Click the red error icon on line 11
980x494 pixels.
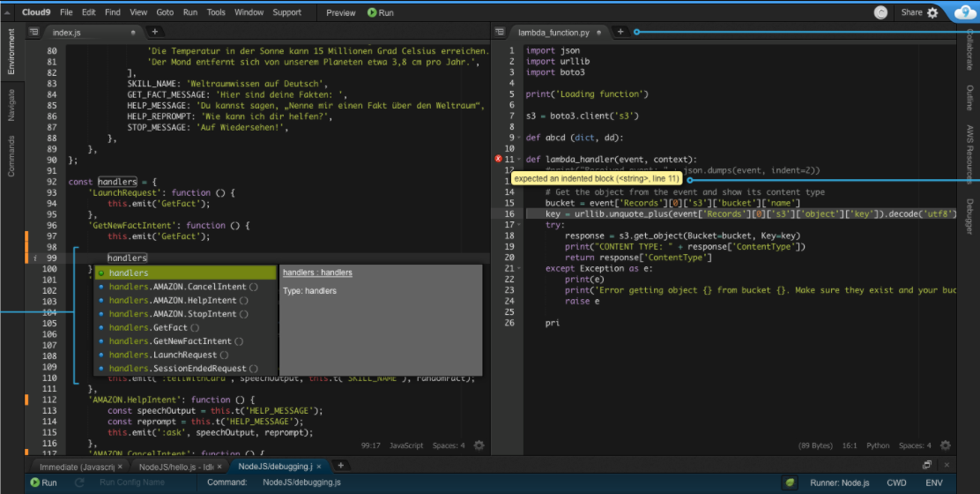(498, 160)
